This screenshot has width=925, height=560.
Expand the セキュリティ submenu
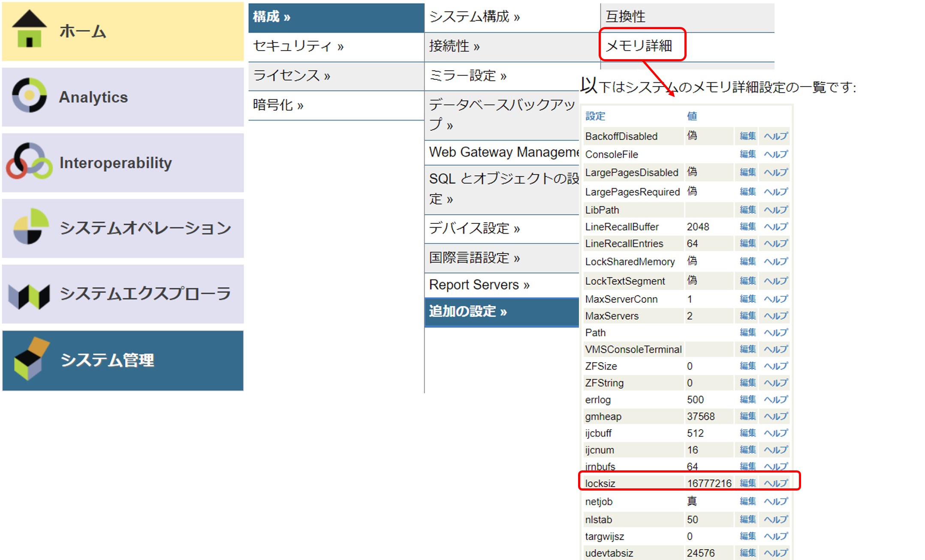pos(298,46)
